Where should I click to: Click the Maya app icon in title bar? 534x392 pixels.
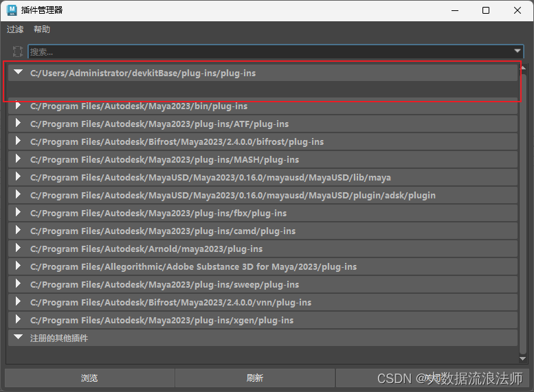point(12,10)
